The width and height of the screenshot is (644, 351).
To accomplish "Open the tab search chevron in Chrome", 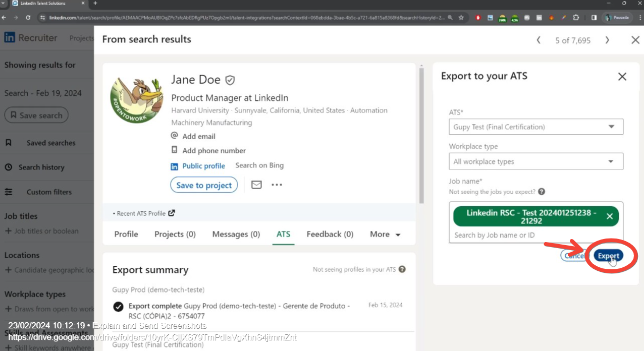I will point(4,4).
